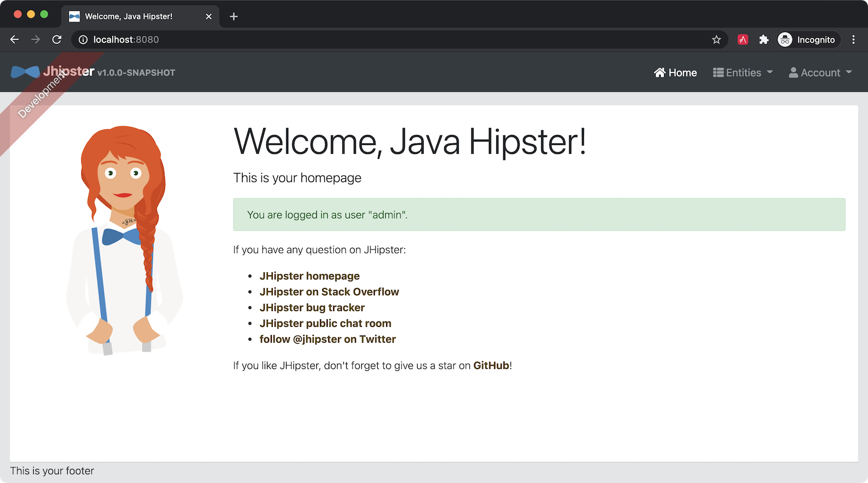Viewport: 868px width, 483px height.
Task: Open JHipster on Stack Overflow link
Action: coord(329,292)
